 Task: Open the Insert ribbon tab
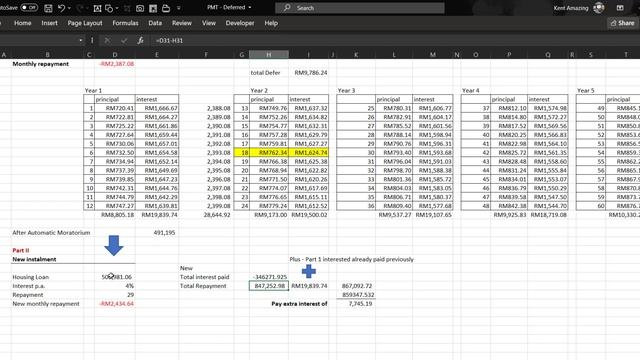pyautogui.click(x=49, y=23)
